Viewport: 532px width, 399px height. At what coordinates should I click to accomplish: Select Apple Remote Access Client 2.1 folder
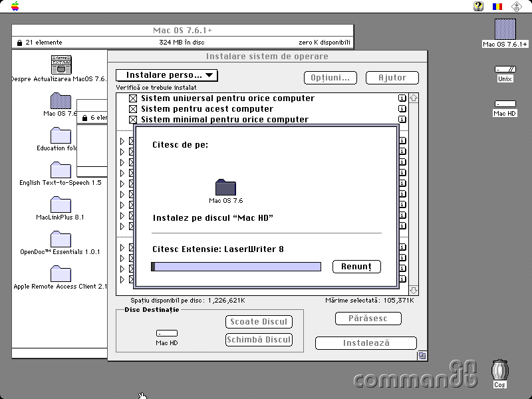[61, 274]
